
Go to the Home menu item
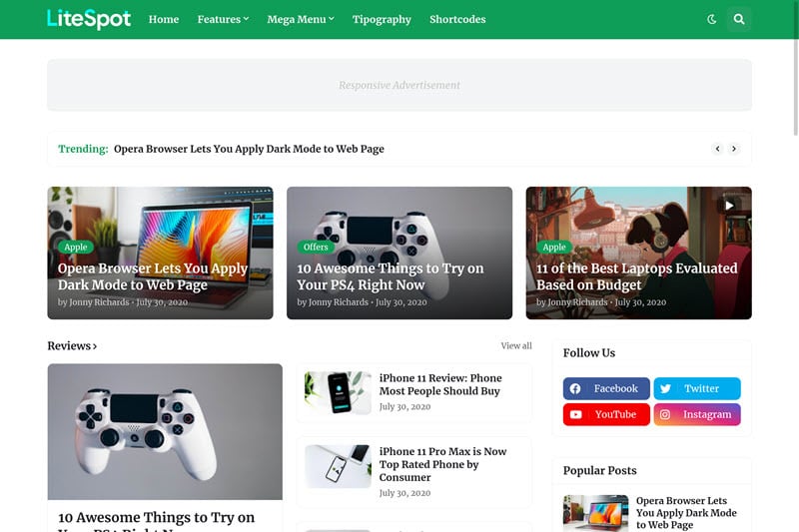164,19
